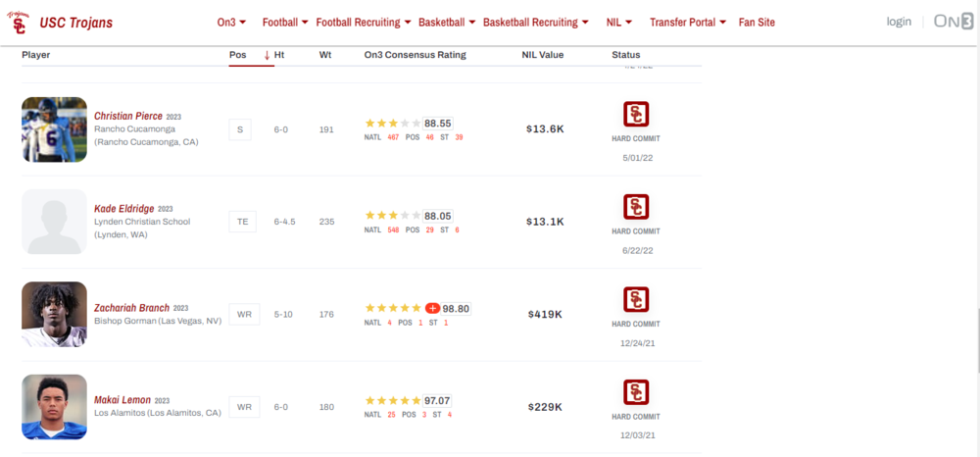Screen dimensions: 980x457
Task: Click Kade Eldridge's USC commit logo
Action: (636, 207)
